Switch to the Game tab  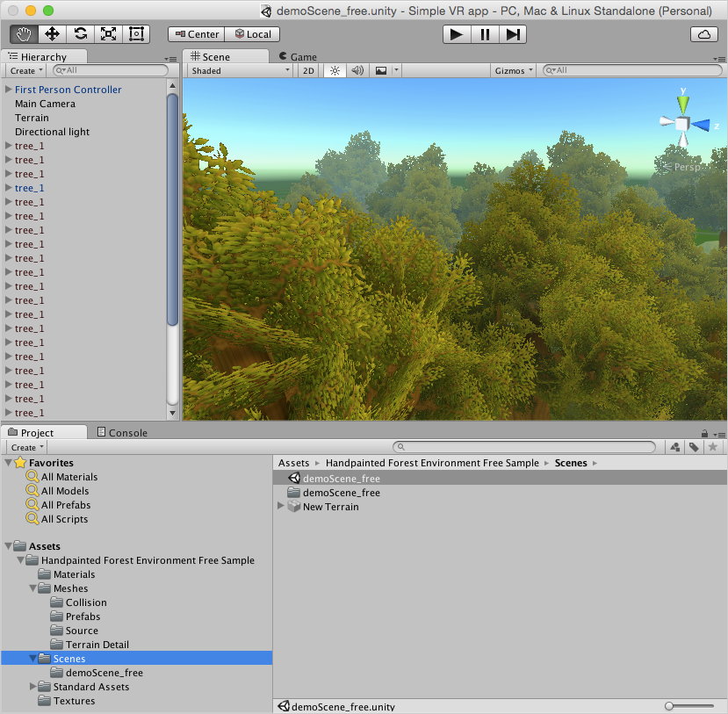[299, 57]
